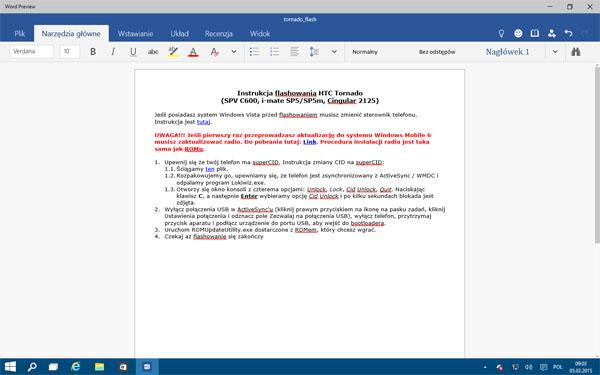Click the document name 'tornado_flash'

pos(300,19)
